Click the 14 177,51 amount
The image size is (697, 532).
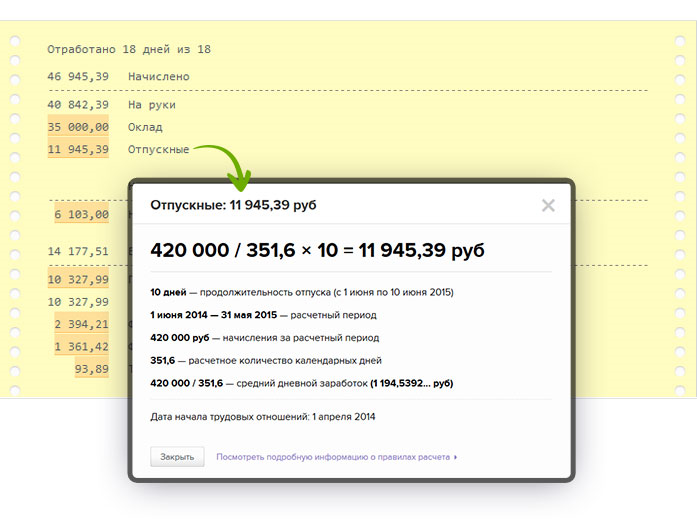(x=78, y=251)
